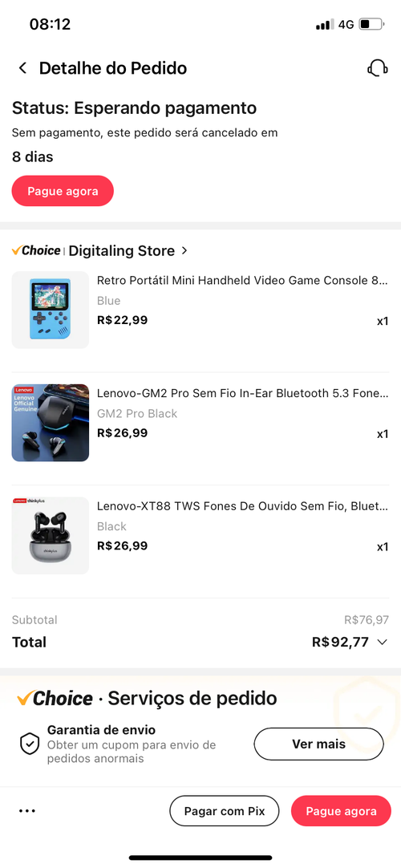The height and width of the screenshot is (868, 401).
Task: Open Retro Portátil Mini Handheld product title
Action: click(x=242, y=281)
